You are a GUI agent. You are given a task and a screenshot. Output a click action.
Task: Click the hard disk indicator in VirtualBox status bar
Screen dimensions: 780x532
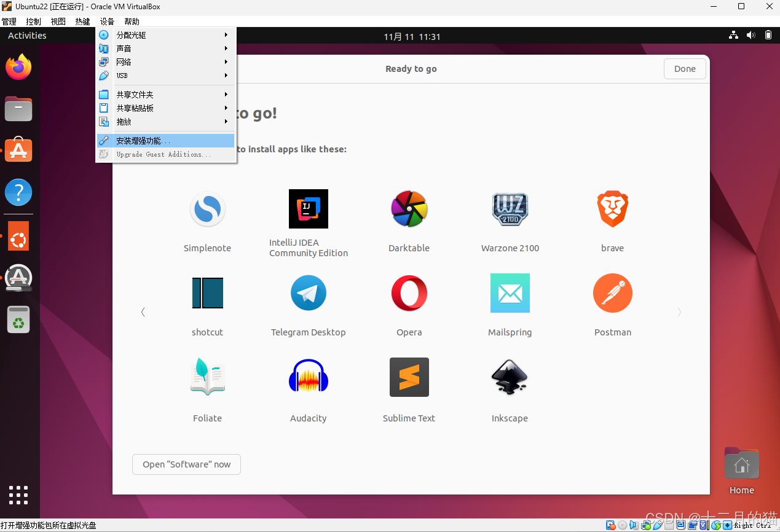tap(610, 525)
